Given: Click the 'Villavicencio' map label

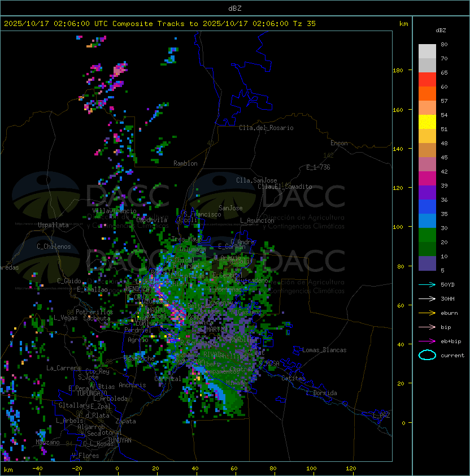Looking at the screenshot, I should (x=114, y=211).
